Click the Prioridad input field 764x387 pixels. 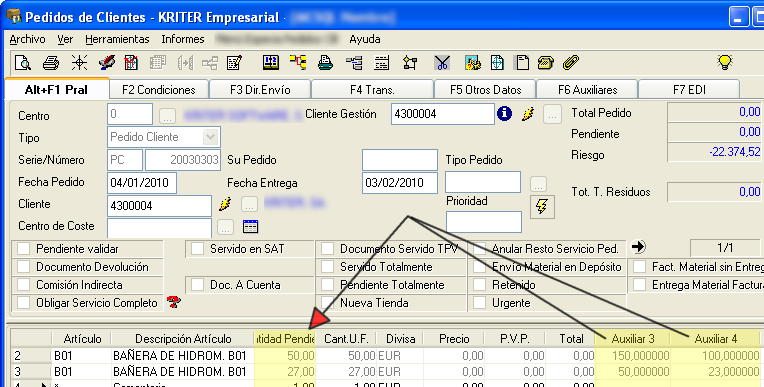(x=484, y=222)
